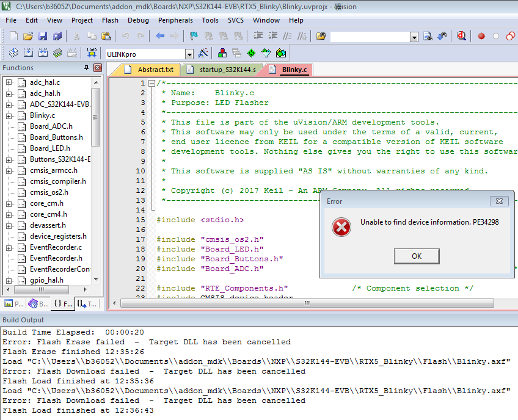The image size is (518, 420).
Task: Open a file with the folder icon
Action: [28, 35]
